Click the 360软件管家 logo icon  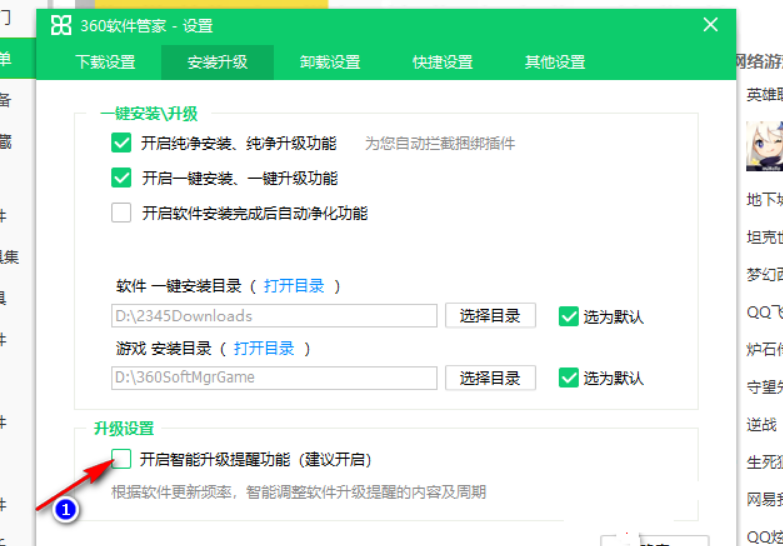pyautogui.click(x=61, y=25)
